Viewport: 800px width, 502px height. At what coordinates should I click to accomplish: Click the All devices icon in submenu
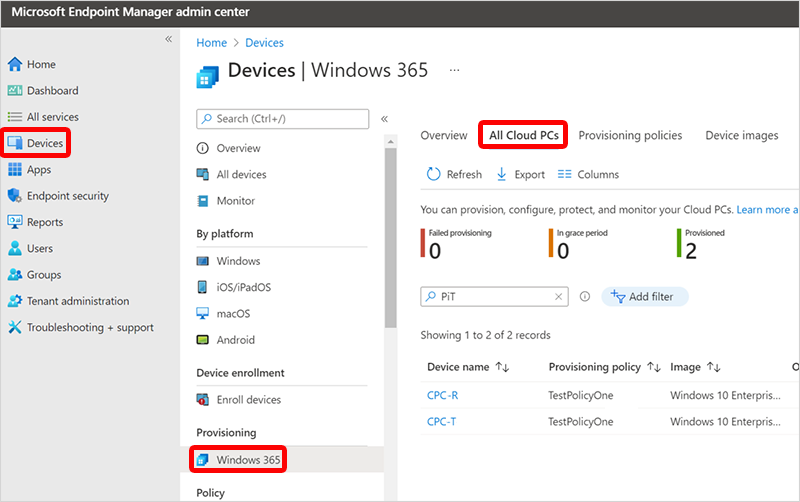coord(203,174)
